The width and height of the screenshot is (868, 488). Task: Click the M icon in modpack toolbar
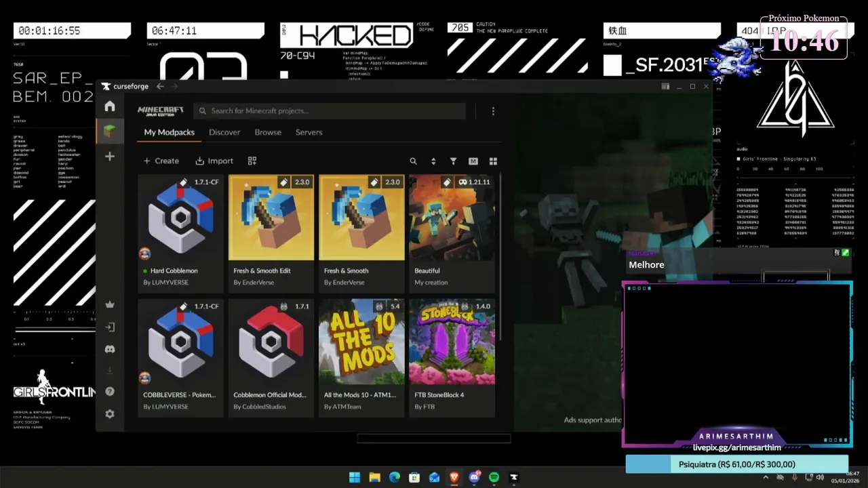click(x=473, y=161)
